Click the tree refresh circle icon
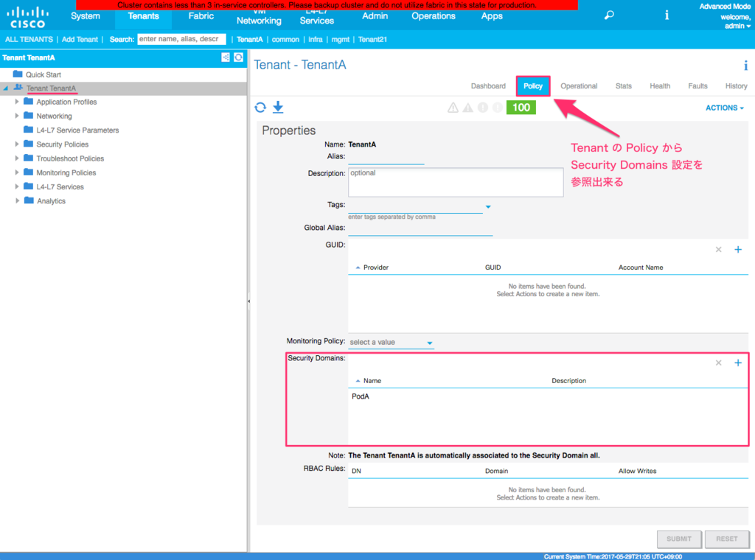The image size is (755, 560). [x=238, y=57]
